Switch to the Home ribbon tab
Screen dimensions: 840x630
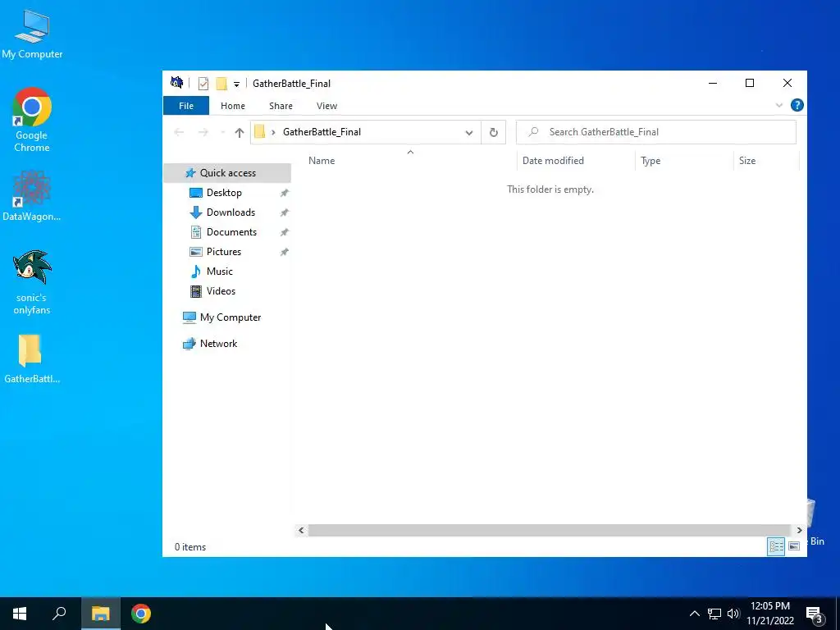pyautogui.click(x=232, y=106)
